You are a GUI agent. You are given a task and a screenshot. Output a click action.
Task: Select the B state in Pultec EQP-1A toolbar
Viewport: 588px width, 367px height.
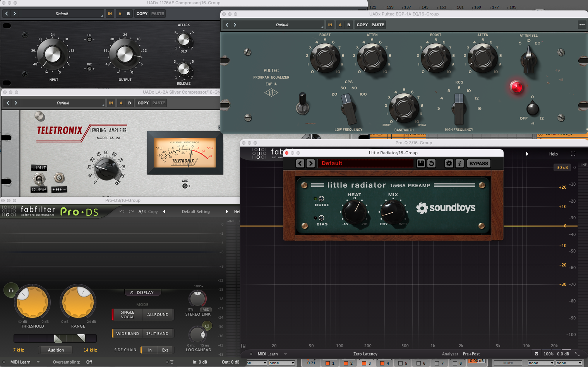(349, 25)
